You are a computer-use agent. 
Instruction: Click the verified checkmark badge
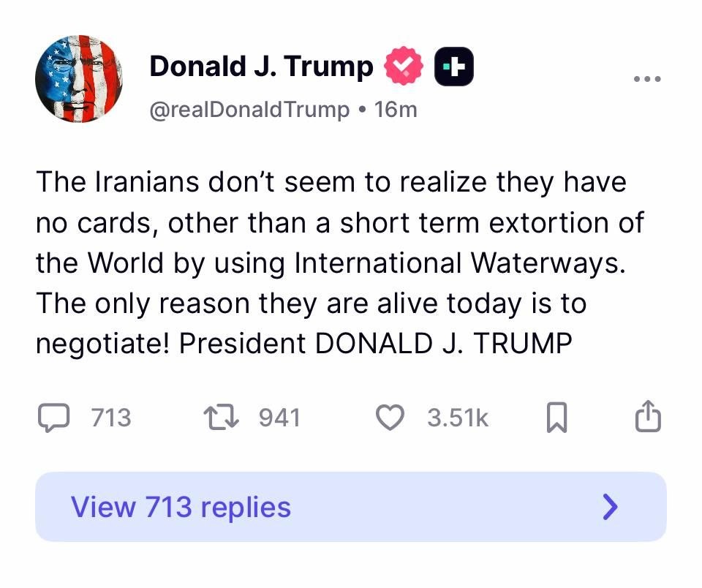pos(404,67)
